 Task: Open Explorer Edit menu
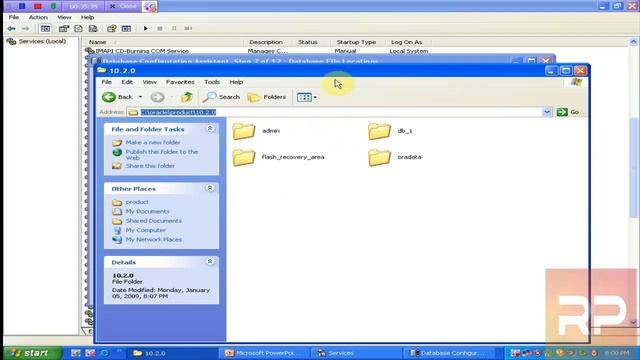pos(127,82)
